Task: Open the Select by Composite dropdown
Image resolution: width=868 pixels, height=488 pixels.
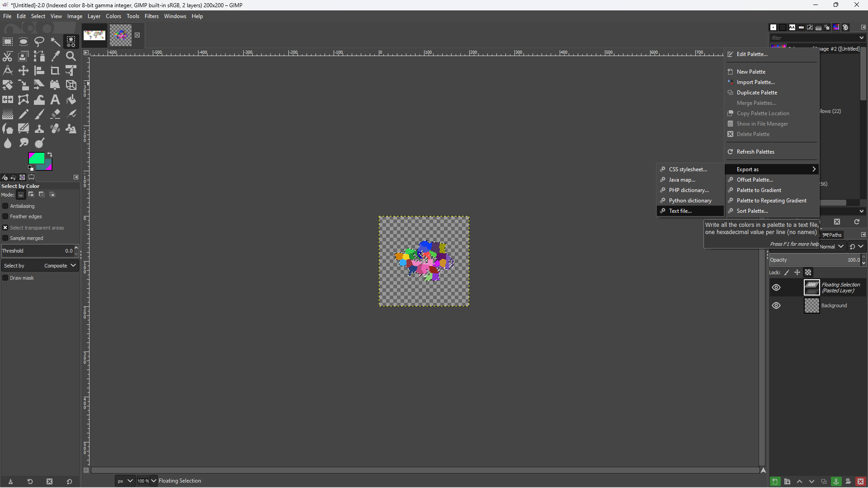Action: [40, 266]
